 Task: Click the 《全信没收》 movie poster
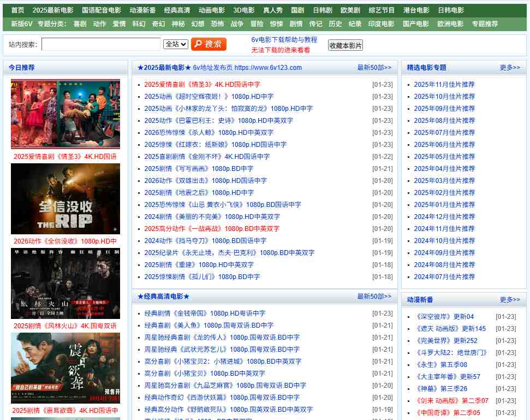[65, 199]
